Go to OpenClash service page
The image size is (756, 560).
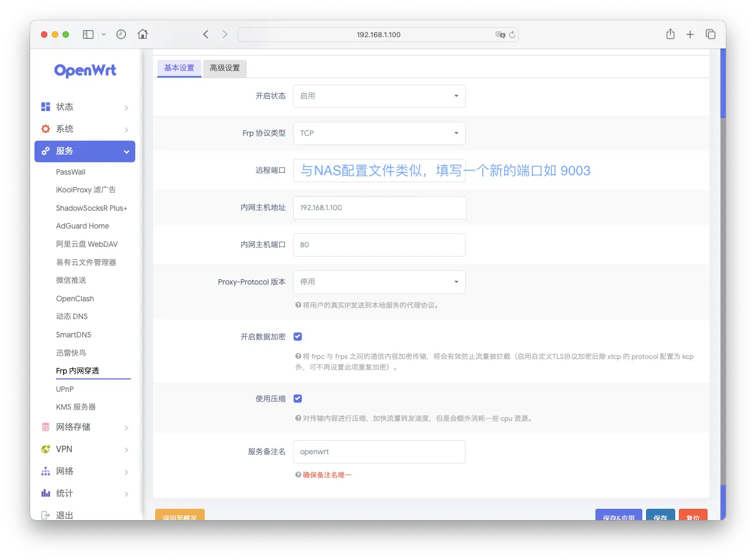click(75, 299)
